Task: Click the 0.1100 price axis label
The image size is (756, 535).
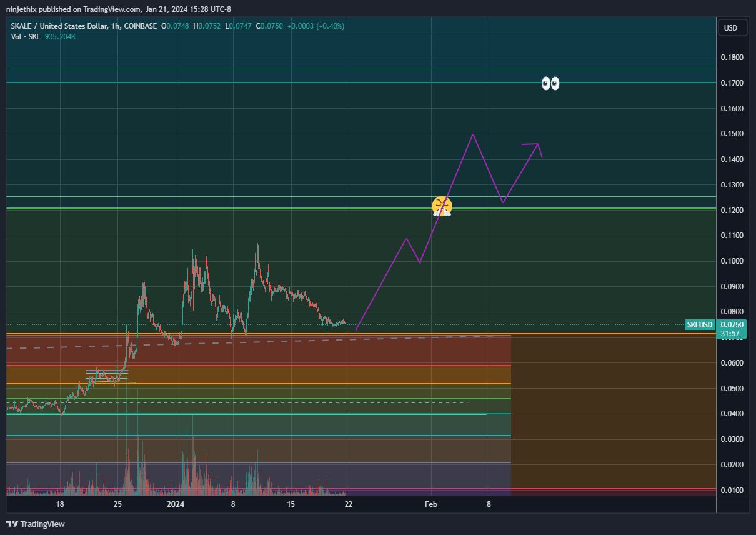Action: tap(732, 236)
